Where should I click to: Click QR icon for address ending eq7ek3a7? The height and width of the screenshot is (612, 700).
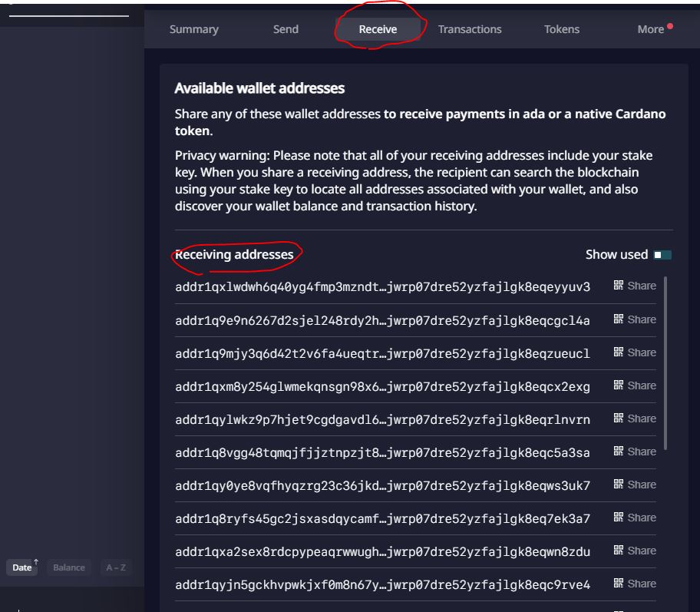tap(619, 518)
